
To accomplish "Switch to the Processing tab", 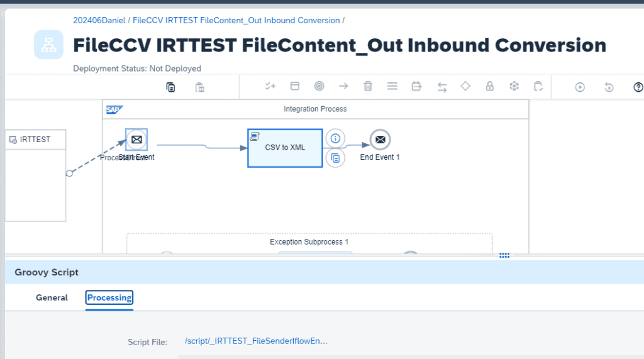I will pyautogui.click(x=109, y=297).
